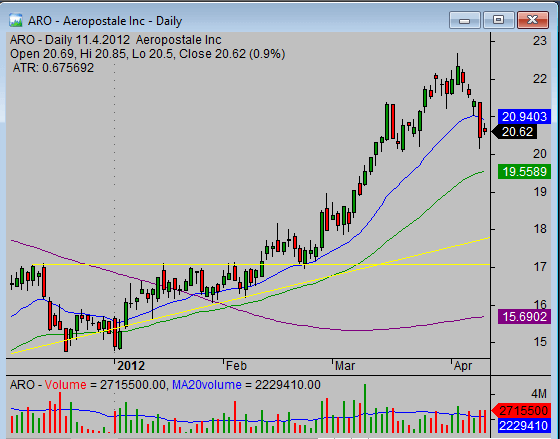560x439 pixels.
Task: Click the window title 'ARO - Aeropostale Inc - Daily'
Action: (105, 21)
